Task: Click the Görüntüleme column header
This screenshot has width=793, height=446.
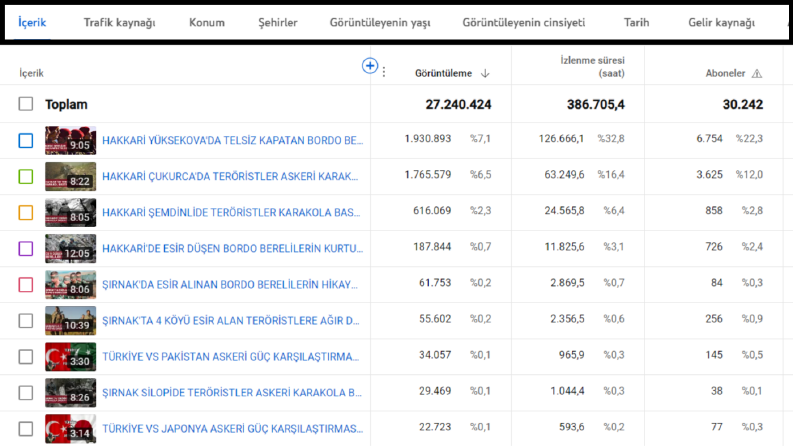Action: point(444,73)
